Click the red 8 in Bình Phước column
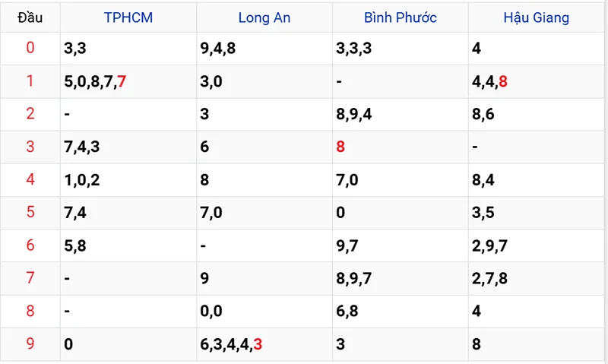The height and width of the screenshot is (364, 608). [340, 147]
